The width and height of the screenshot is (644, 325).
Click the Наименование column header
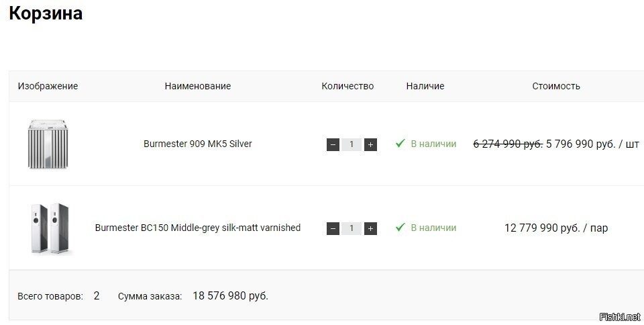pyautogui.click(x=198, y=86)
